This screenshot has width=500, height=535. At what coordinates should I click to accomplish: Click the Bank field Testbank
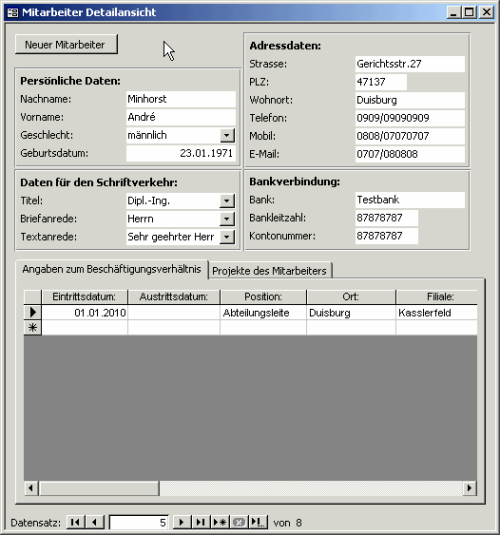pos(410,200)
